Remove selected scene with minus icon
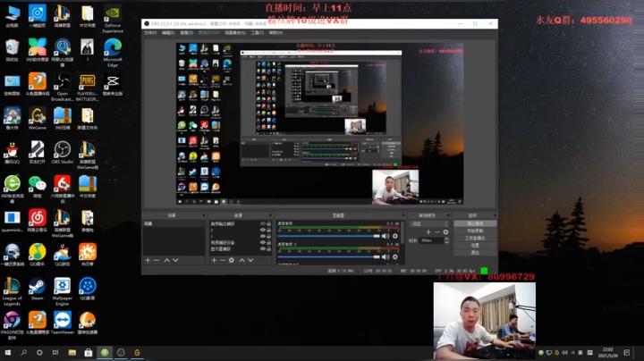 [157, 260]
